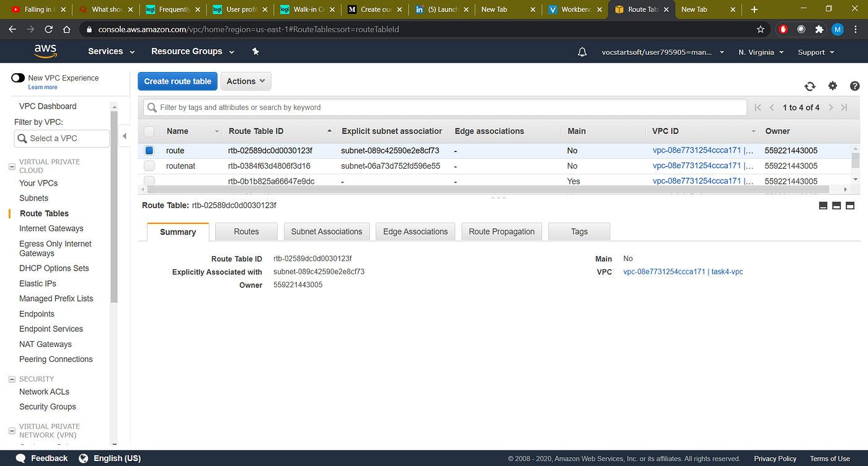Open the Select a VPC dropdown
Image resolution: width=868 pixels, height=466 pixels.
click(61, 138)
